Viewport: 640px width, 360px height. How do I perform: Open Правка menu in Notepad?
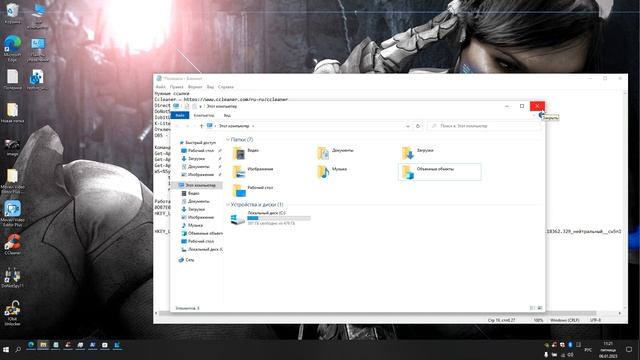coord(176,87)
